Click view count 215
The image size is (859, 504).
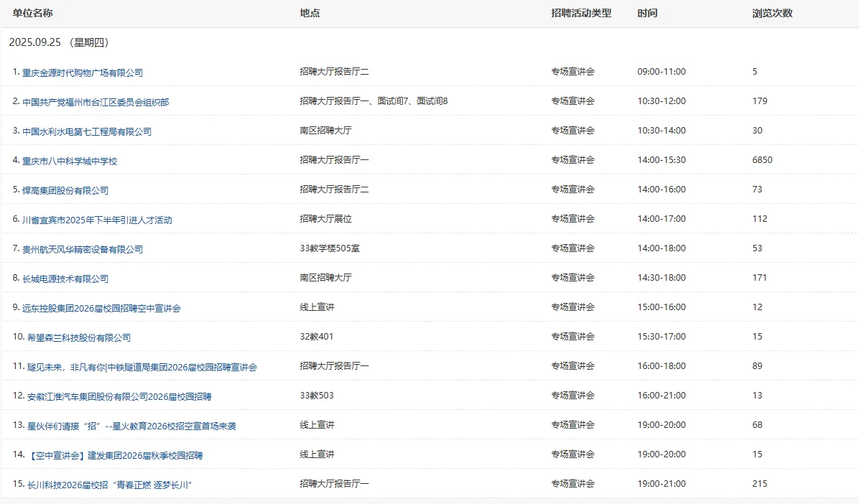click(759, 485)
